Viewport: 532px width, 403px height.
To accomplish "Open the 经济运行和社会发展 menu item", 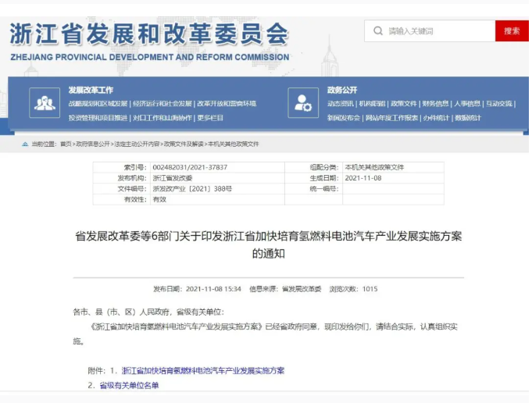I will click(x=162, y=104).
